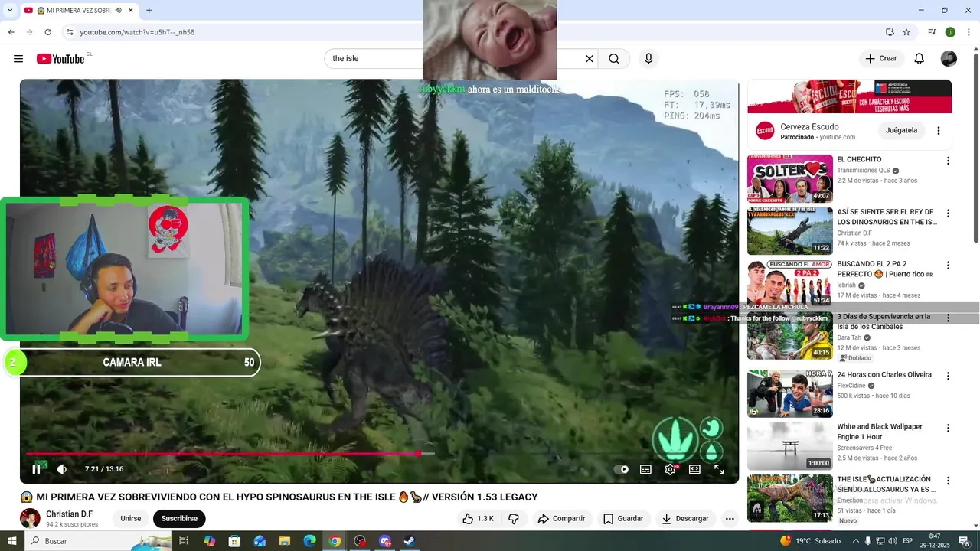980x551 pixels.
Task: Save video with Guardar button
Action: [x=623, y=519]
